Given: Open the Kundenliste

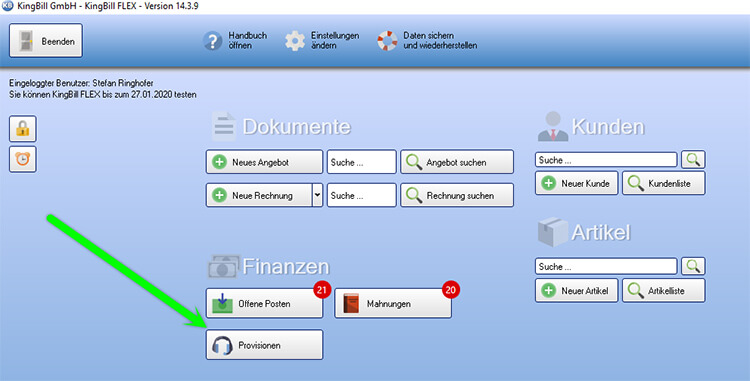Looking at the screenshot, I should [x=663, y=183].
